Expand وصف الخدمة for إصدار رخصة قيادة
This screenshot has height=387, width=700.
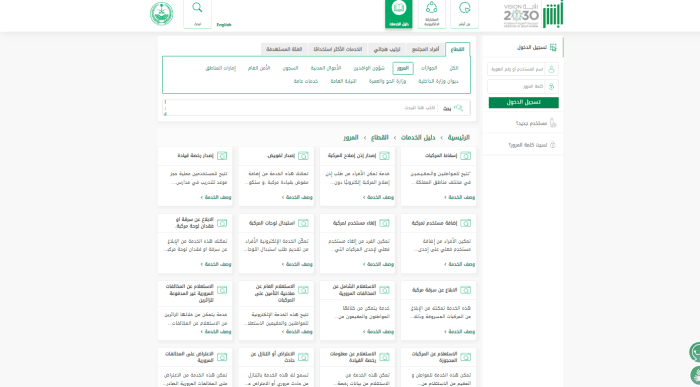(x=216, y=197)
